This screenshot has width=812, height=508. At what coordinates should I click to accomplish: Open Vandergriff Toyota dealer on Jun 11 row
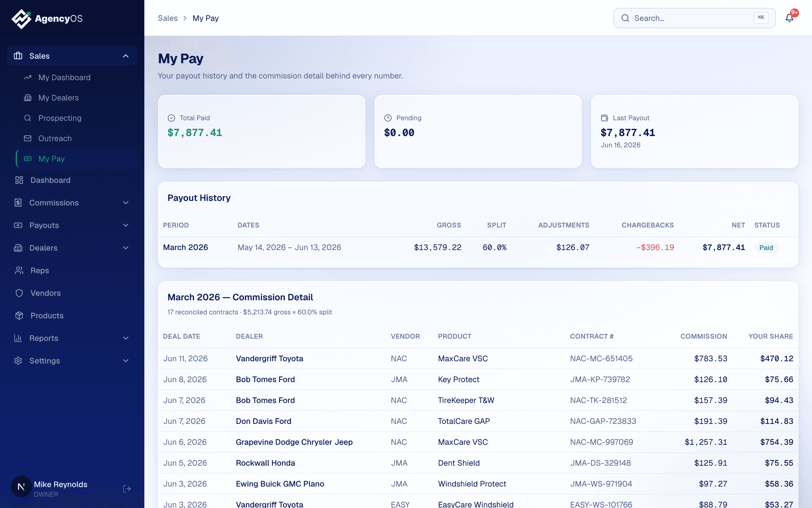270,358
